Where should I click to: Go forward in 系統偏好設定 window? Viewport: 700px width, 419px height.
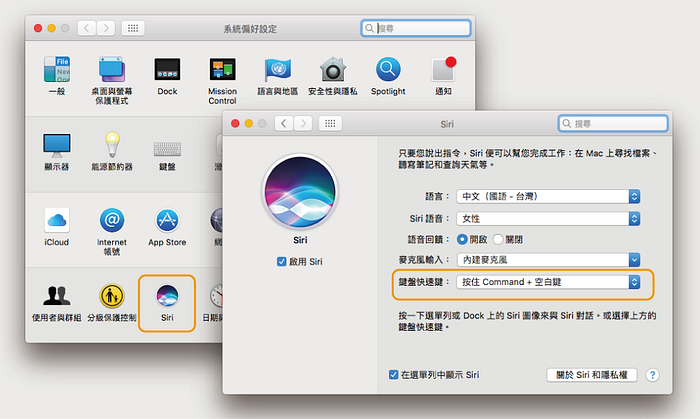(x=106, y=29)
